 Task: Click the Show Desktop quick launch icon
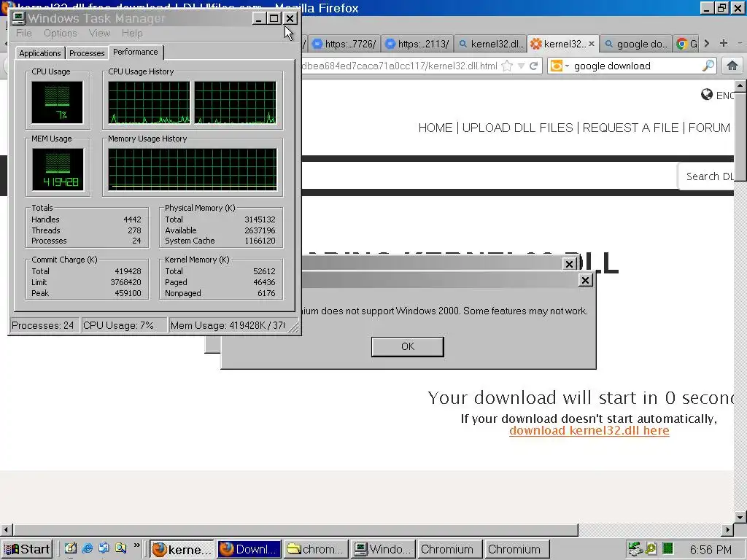pos(71,548)
